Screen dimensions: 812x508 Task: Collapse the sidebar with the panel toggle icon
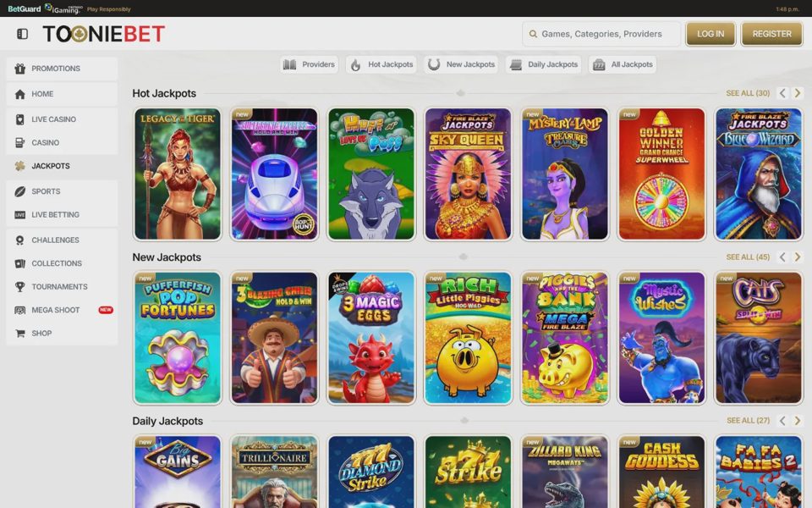[22, 34]
